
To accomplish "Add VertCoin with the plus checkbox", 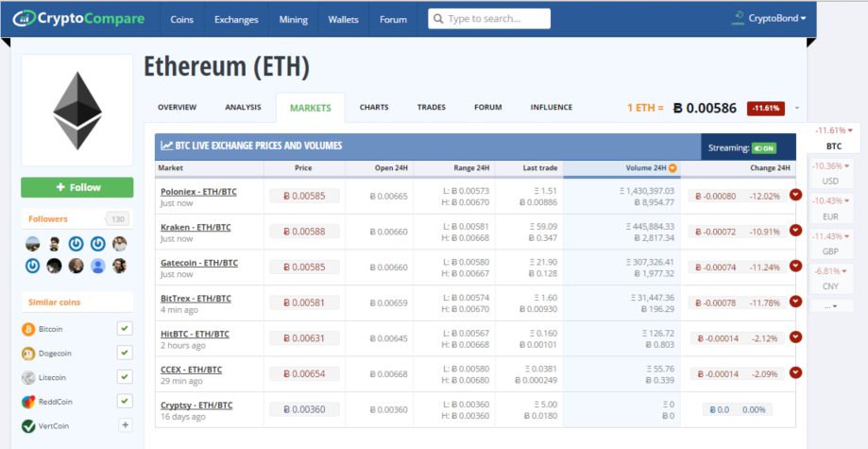I will pyautogui.click(x=125, y=425).
